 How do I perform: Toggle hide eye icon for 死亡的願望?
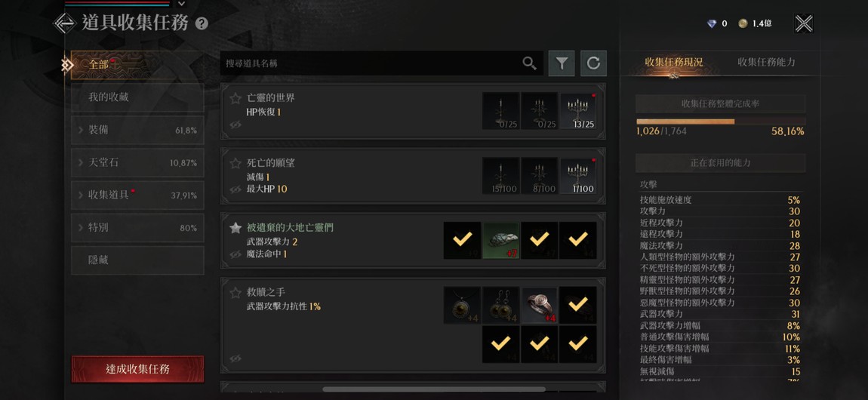pos(235,189)
